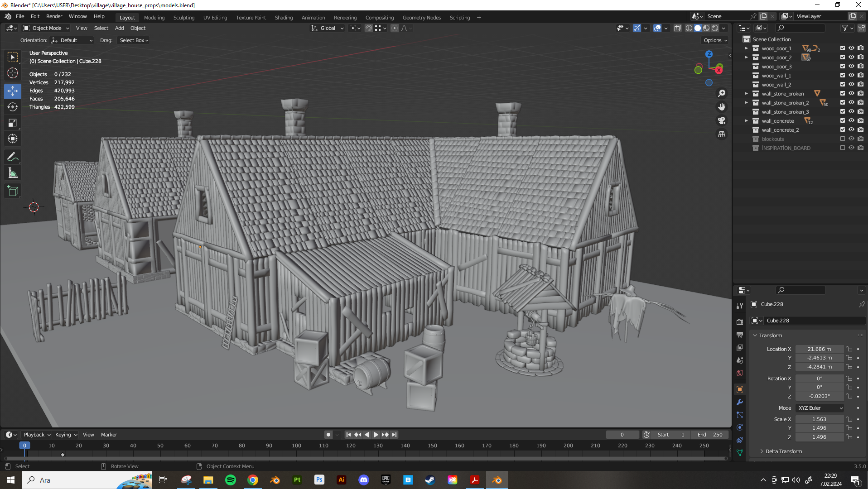The image size is (868, 489).
Task: Open the Output properties tab
Action: click(x=740, y=335)
